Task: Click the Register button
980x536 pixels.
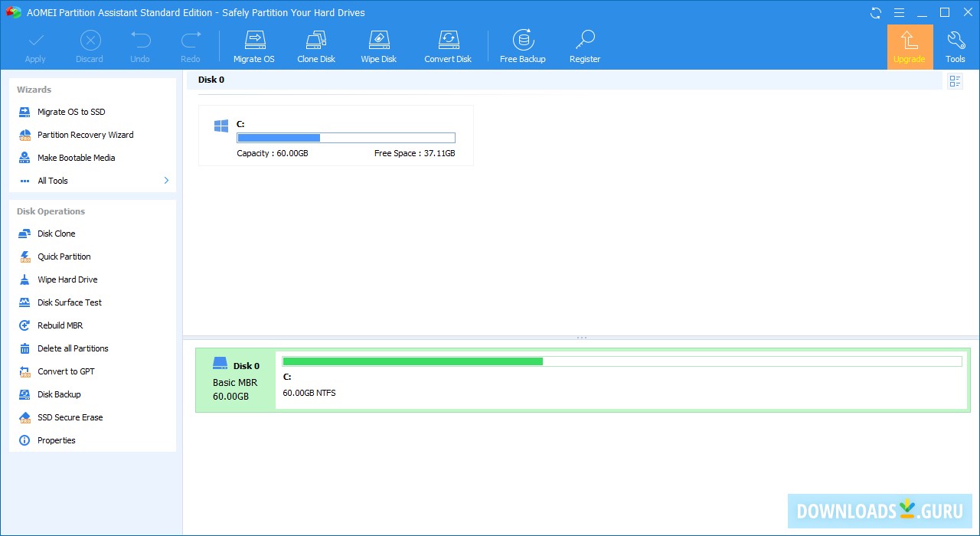Action: 584,45
